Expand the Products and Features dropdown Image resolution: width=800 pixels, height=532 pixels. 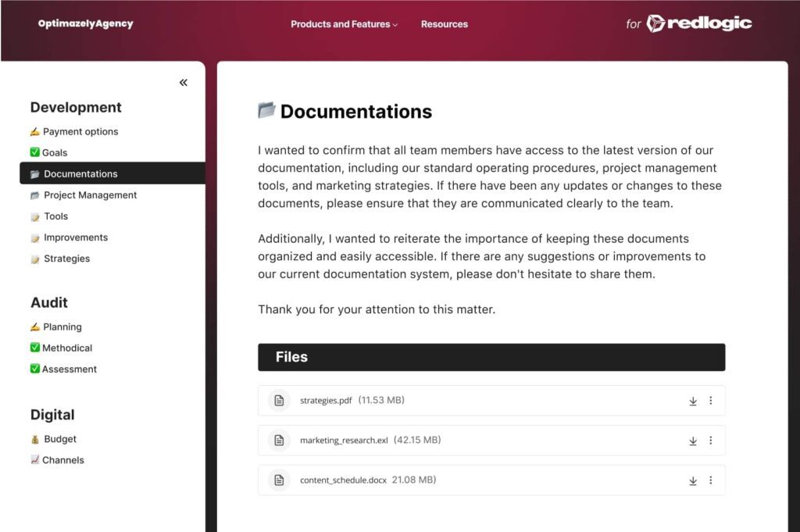[x=344, y=24]
